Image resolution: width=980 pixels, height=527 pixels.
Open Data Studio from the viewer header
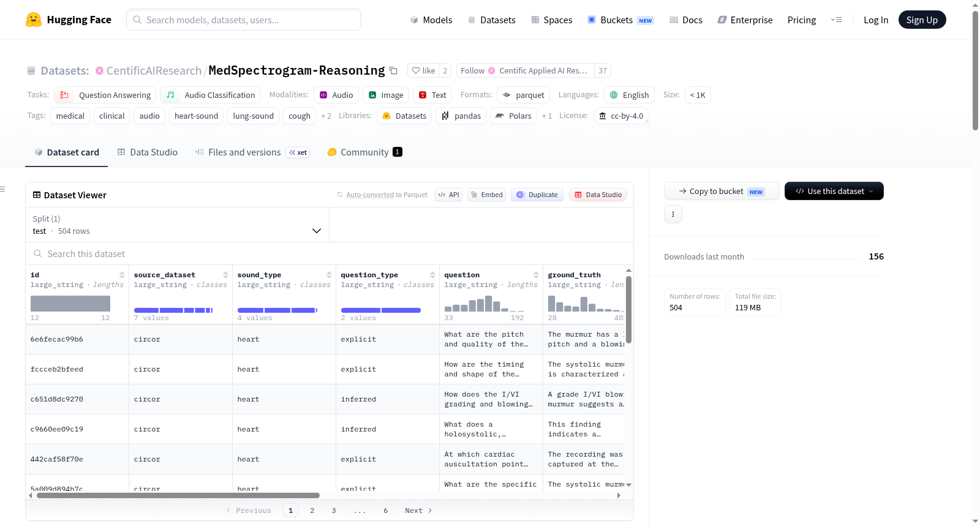(598, 195)
